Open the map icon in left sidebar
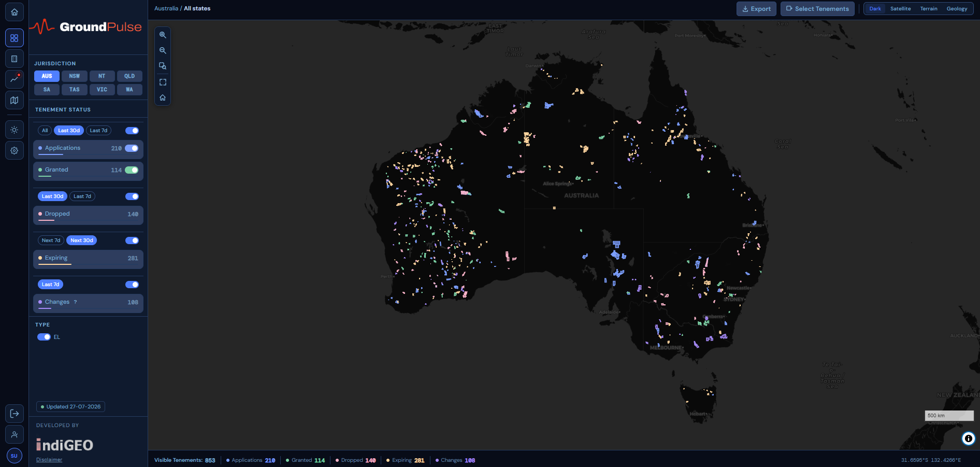Image resolution: width=980 pixels, height=467 pixels. point(15,100)
